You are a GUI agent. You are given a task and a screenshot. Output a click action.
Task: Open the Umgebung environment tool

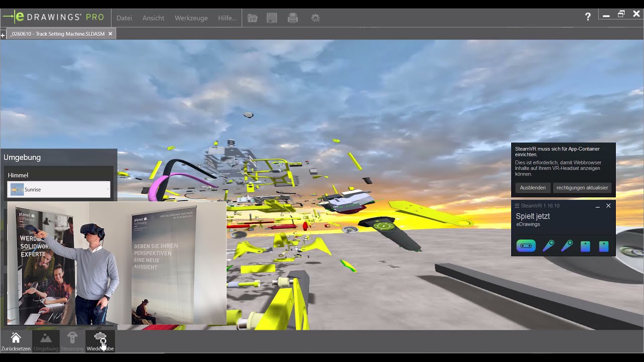coord(46,341)
